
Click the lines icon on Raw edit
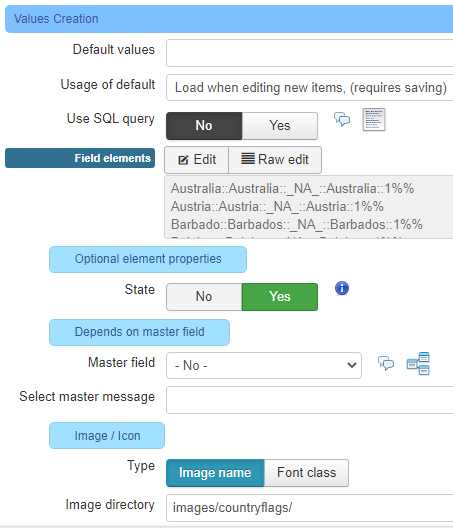coord(248,158)
